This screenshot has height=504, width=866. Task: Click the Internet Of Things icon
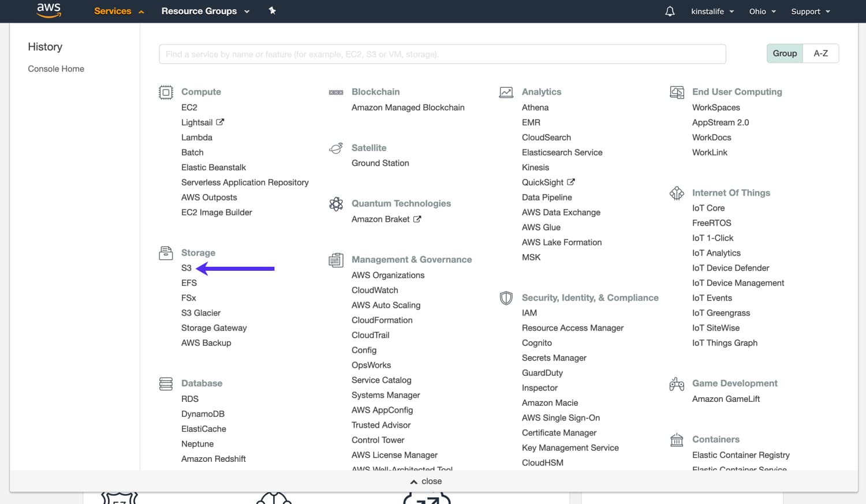click(677, 193)
